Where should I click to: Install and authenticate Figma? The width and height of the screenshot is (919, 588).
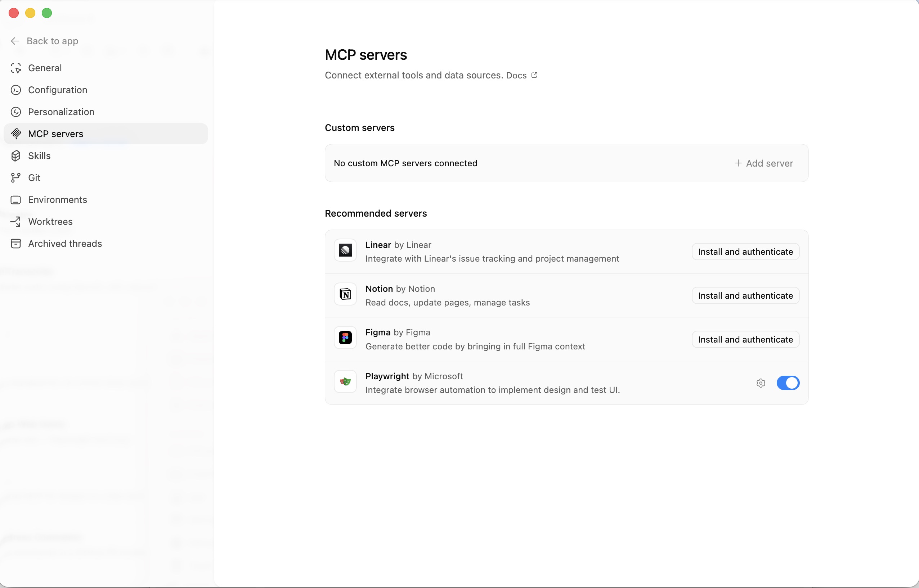pyautogui.click(x=745, y=339)
